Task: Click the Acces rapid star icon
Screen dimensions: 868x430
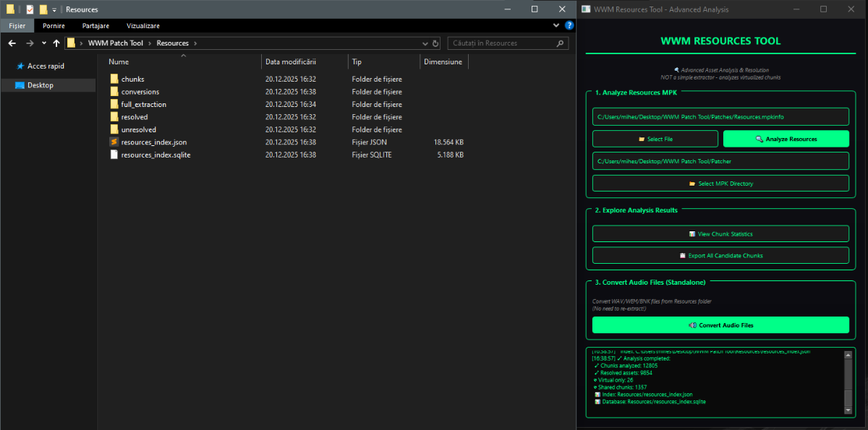Action: 20,66
